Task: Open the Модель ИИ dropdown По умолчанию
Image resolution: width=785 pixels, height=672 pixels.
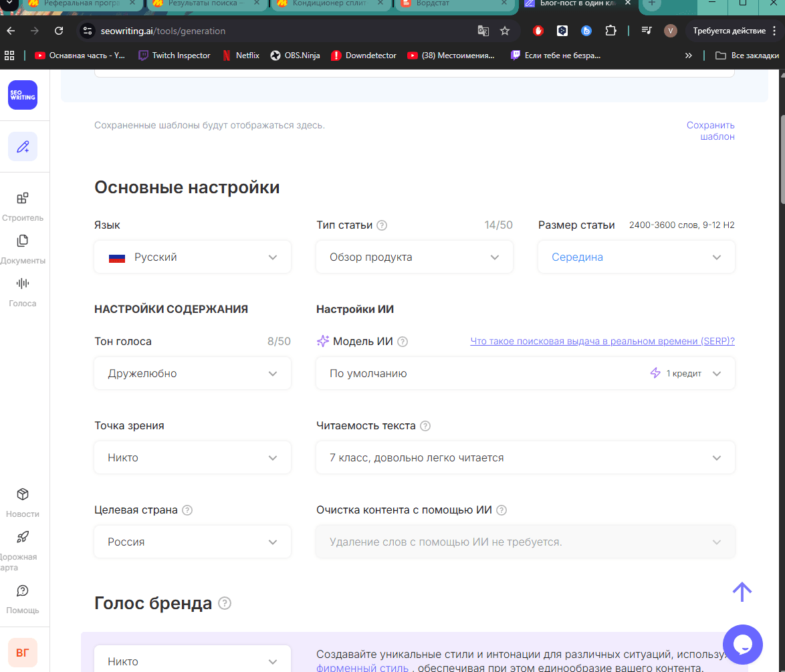Action: click(x=525, y=374)
